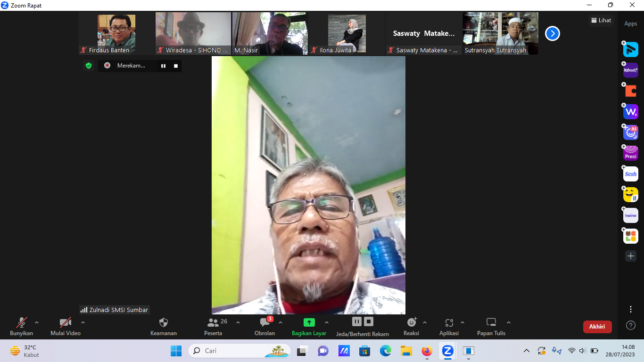Expand the share options arrow beside Bagikan Layar

(x=327, y=323)
